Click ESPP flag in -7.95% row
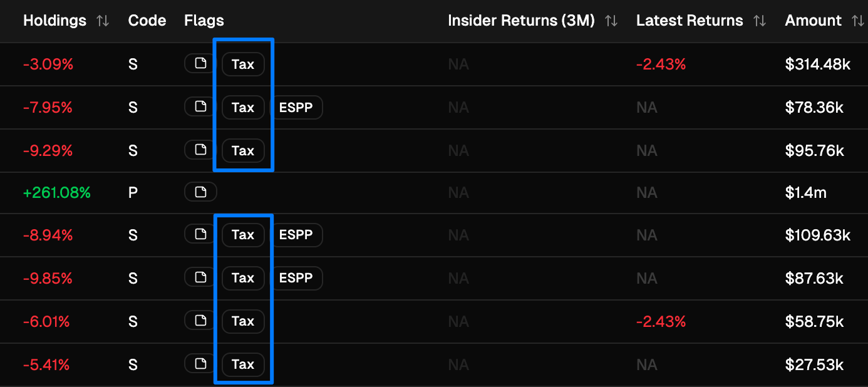The image size is (868, 387). [296, 107]
